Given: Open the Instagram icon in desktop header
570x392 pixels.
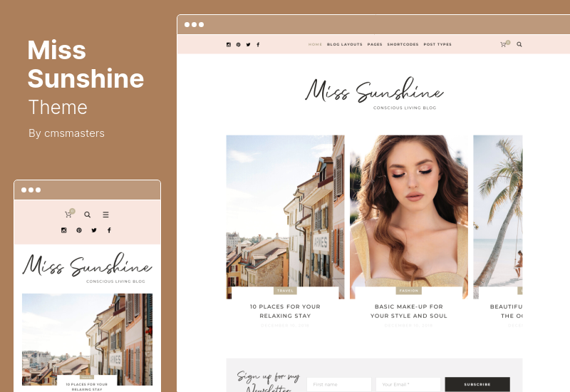Looking at the screenshot, I should pos(228,45).
